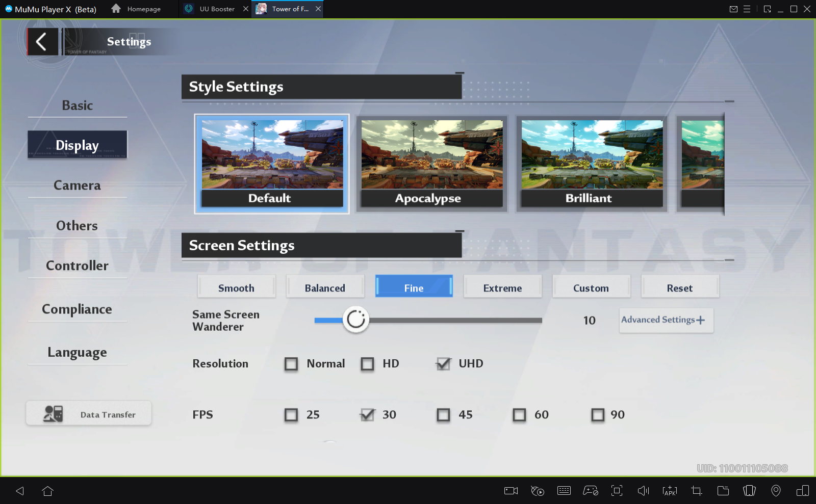This screenshot has width=816, height=504.
Task: Open the Camera settings section
Action: [x=78, y=185]
